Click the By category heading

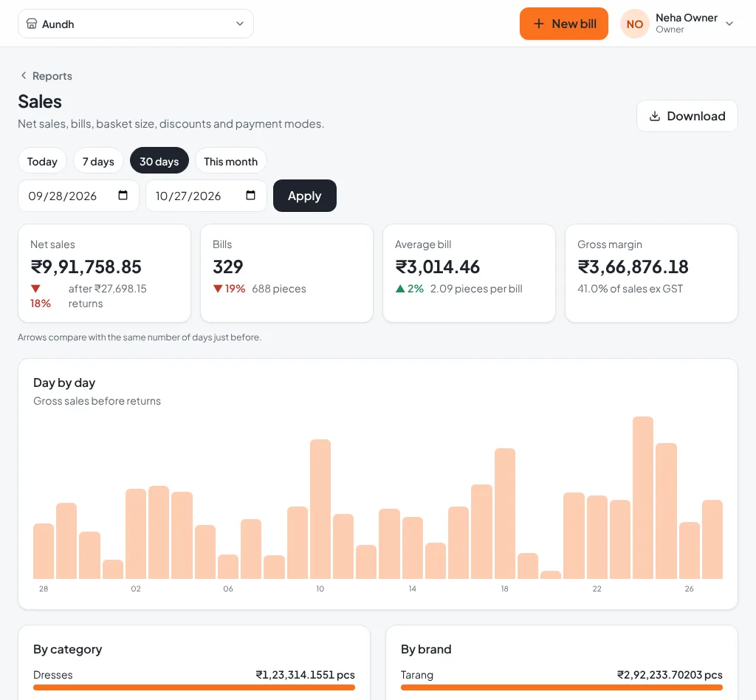click(x=67, y=649)
